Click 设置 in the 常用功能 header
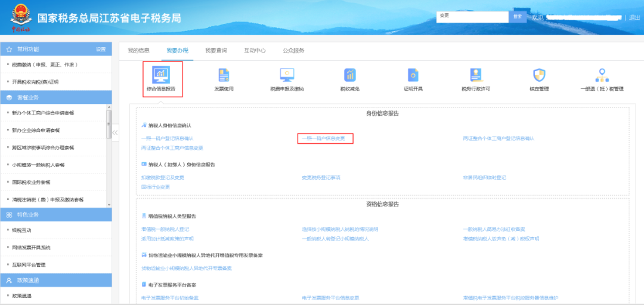644x305 pixels. tap(101, 50)
